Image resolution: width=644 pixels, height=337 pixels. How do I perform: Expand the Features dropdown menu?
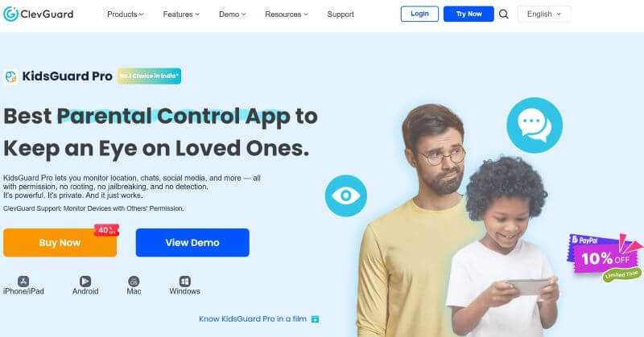click(x=181, y=14)
